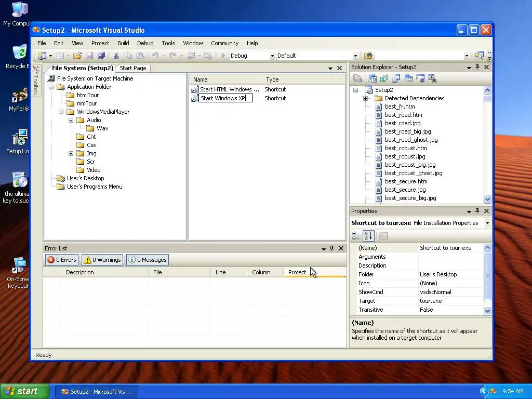Image resolution: width=532 pixels, height=399 pixels.
Task: Switch Properties to Categorized view
Action: click(356, 236)
